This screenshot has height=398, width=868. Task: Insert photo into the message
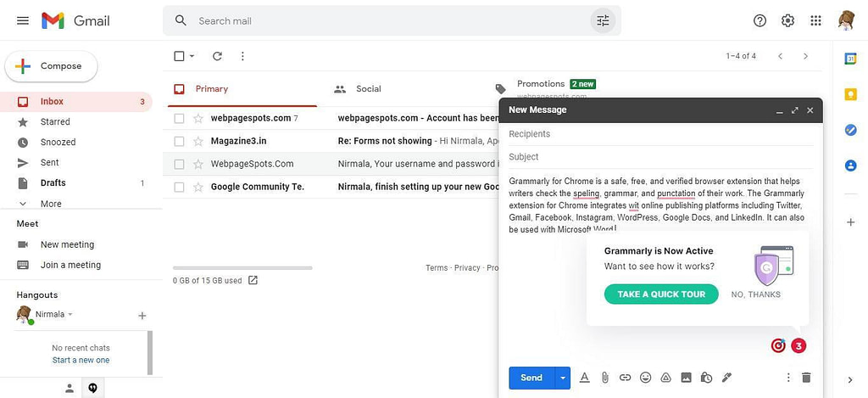pos(686,378)
